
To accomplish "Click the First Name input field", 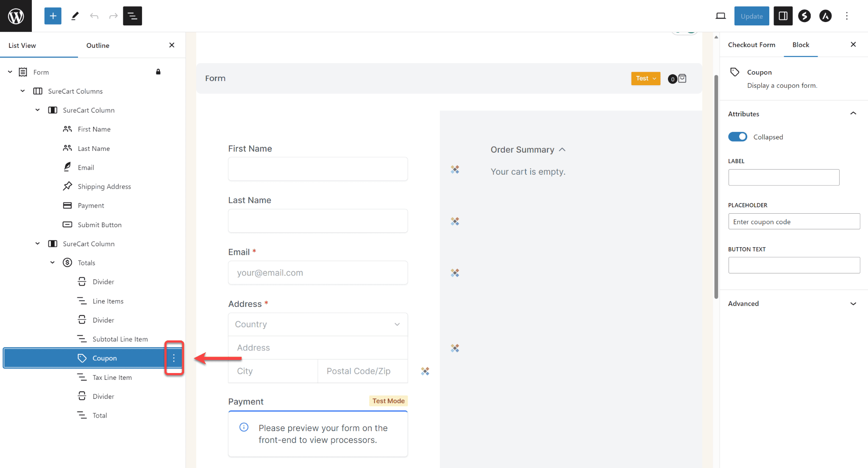I will tap(318, 169).
